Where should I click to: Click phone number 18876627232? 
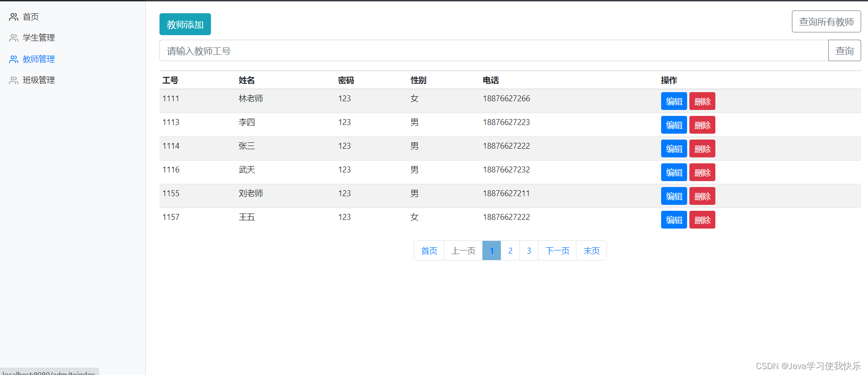click(x=506, y=170)
